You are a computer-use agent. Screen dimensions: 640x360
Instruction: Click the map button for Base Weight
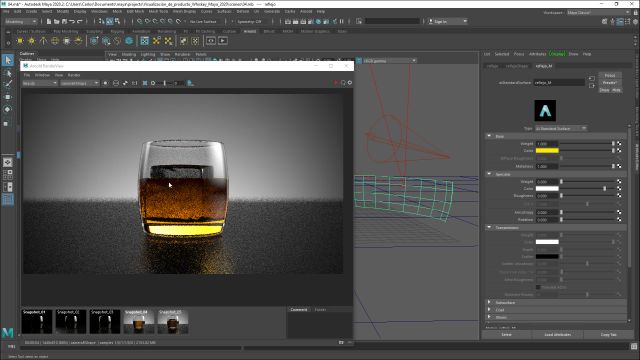(619, 144)
